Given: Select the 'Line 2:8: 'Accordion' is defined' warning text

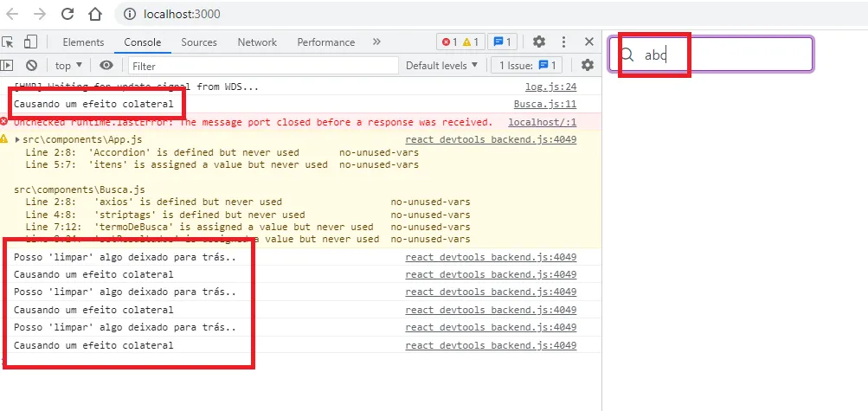Looking at the screenshot, I should click(162, 152).
